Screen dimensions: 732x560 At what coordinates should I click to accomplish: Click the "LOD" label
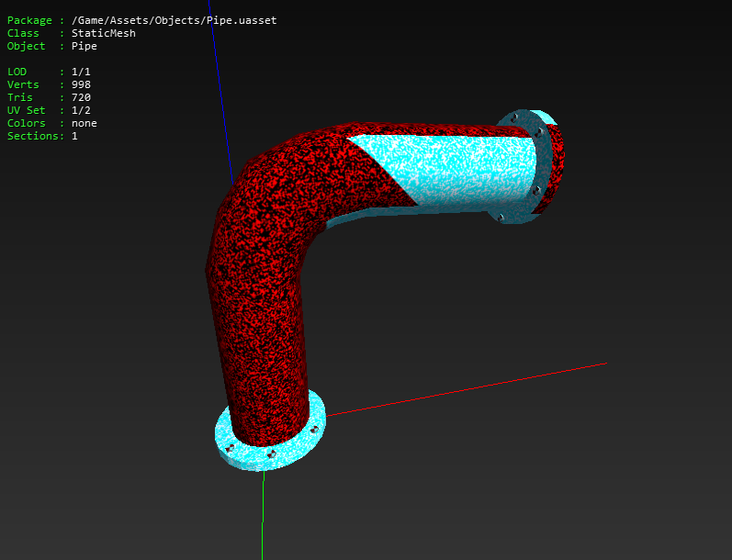click(x=17, y=72)
